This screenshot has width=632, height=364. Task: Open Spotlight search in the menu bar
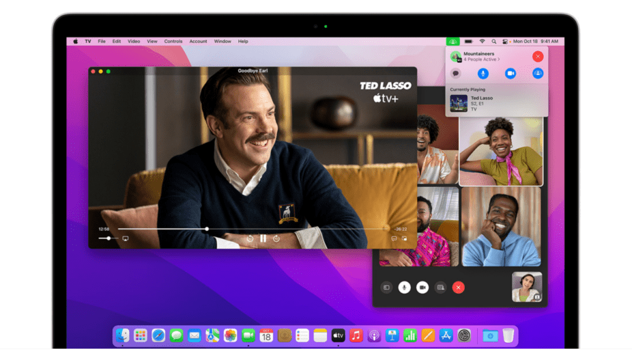494,41
